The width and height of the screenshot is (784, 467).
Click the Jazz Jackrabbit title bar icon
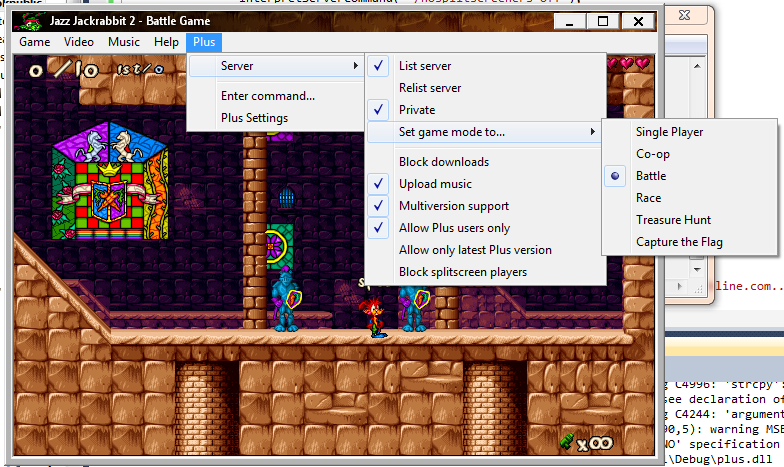[x=33, y=20]
